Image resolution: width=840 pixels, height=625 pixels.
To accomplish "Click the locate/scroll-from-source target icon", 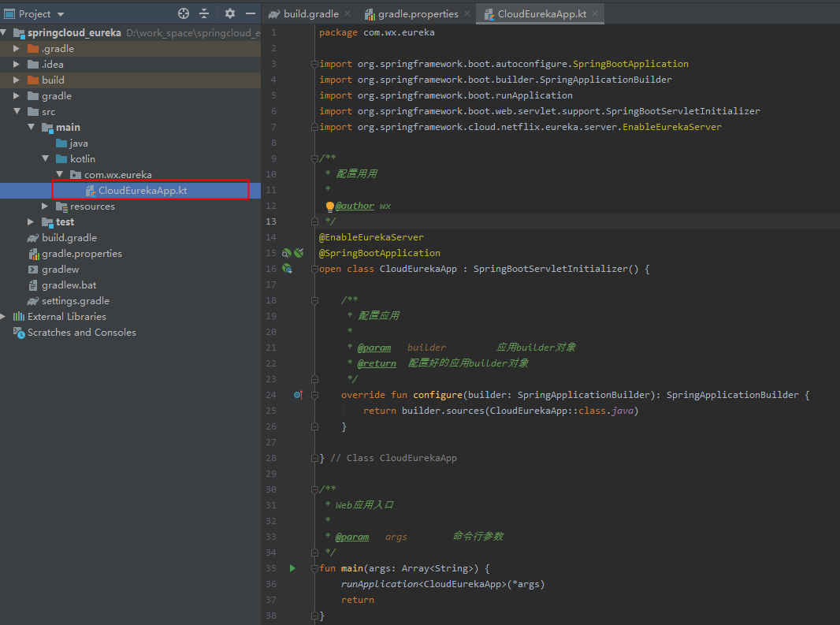I will (x=184, y=14).
